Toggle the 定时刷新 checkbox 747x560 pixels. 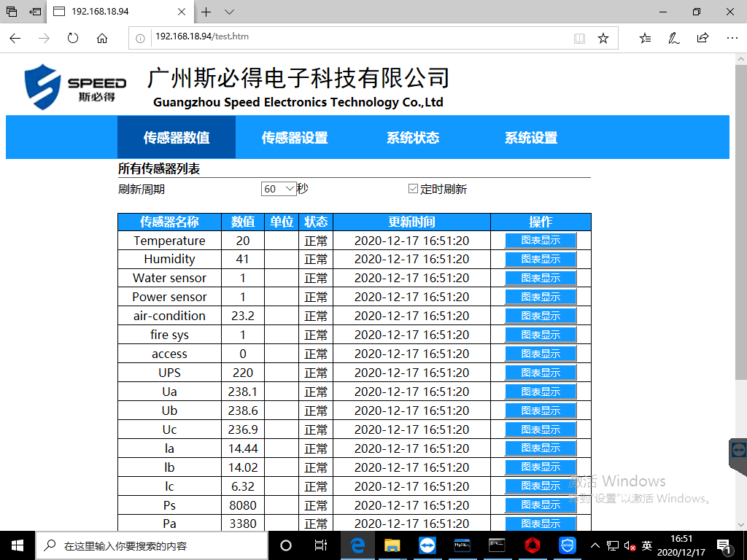tap(414, 189)
